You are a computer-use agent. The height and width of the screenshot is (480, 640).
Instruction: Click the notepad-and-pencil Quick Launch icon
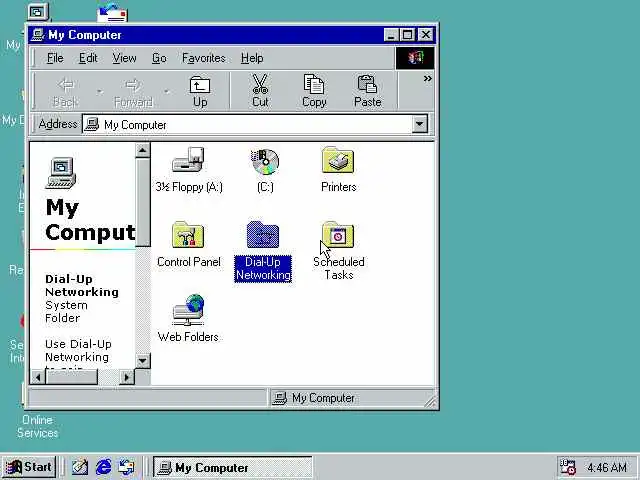point(80,467)
